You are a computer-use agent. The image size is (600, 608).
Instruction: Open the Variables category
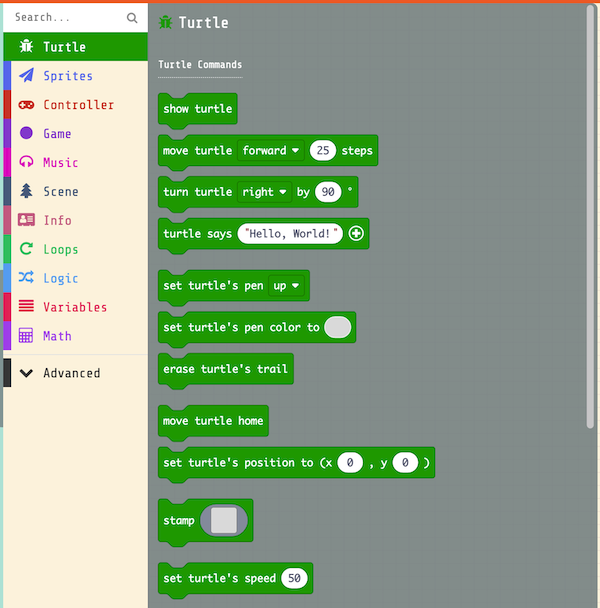pos(76,307)
